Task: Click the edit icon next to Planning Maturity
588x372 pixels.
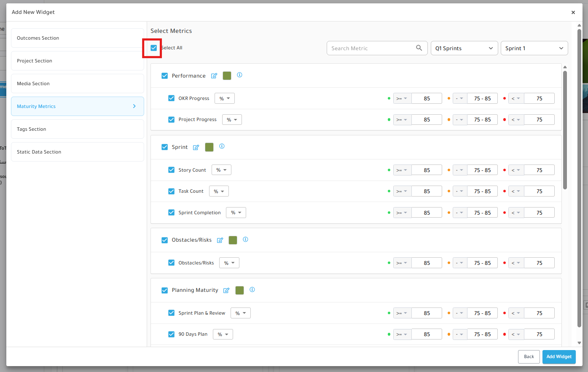Action: pos(226,290)
